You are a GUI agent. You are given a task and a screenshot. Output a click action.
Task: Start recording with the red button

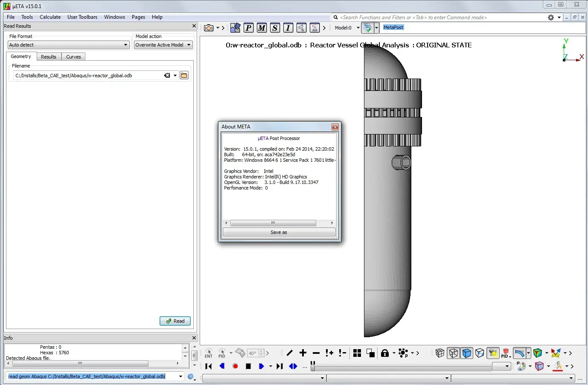tap(235, 366)
